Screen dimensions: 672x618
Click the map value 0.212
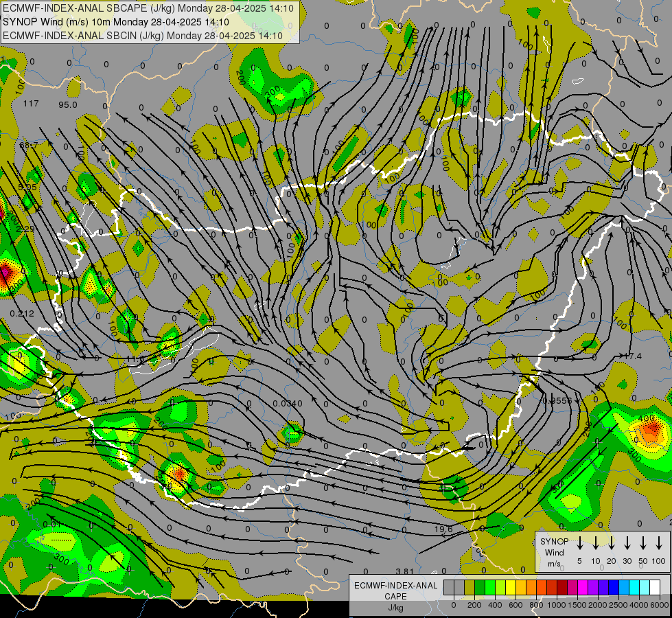pyautogui.click(x=22, y=314)
